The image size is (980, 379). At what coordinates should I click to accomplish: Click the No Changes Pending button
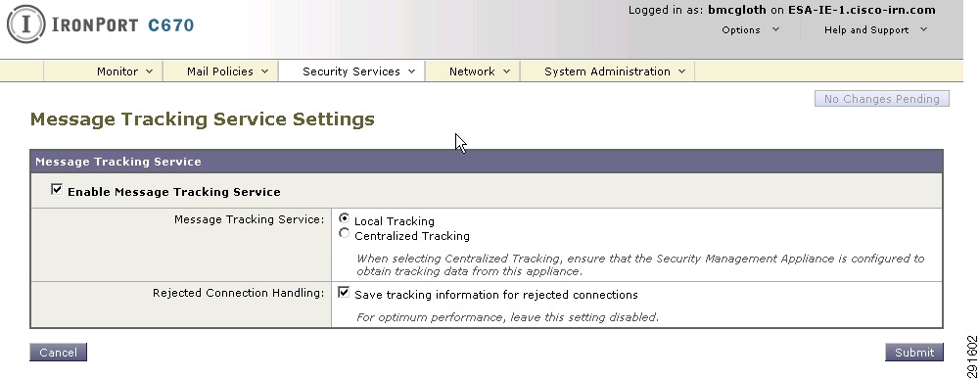(882, 99)
